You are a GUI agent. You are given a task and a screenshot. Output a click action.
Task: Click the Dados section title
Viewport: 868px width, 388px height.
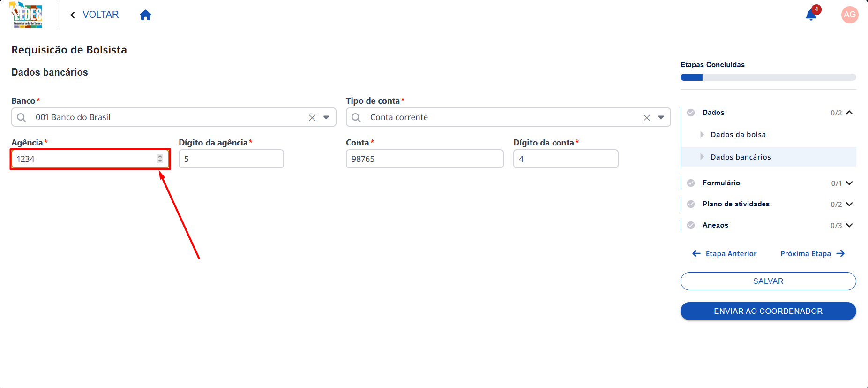713,113
